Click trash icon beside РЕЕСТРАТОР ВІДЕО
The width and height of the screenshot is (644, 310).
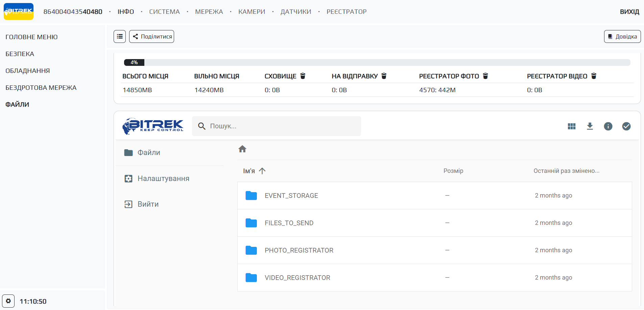594,76
